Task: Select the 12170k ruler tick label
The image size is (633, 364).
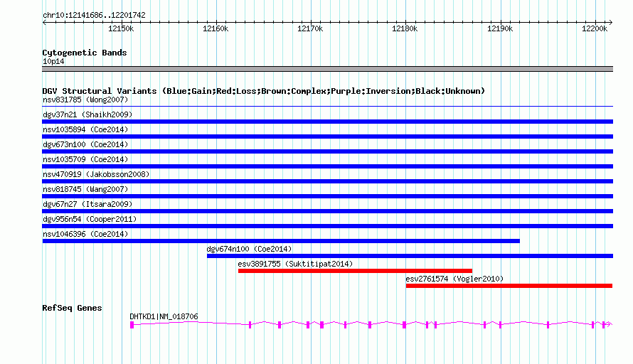Action: pos(310,28)
